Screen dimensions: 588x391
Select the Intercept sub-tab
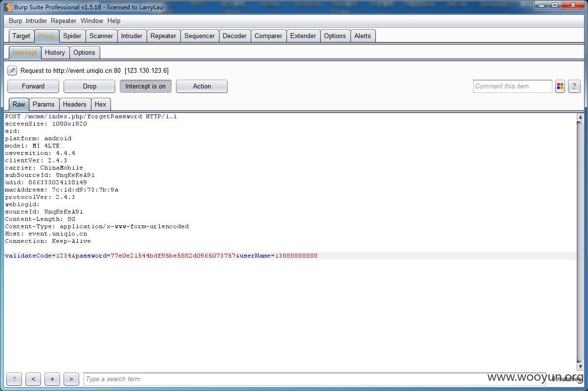tap(24, 53)
